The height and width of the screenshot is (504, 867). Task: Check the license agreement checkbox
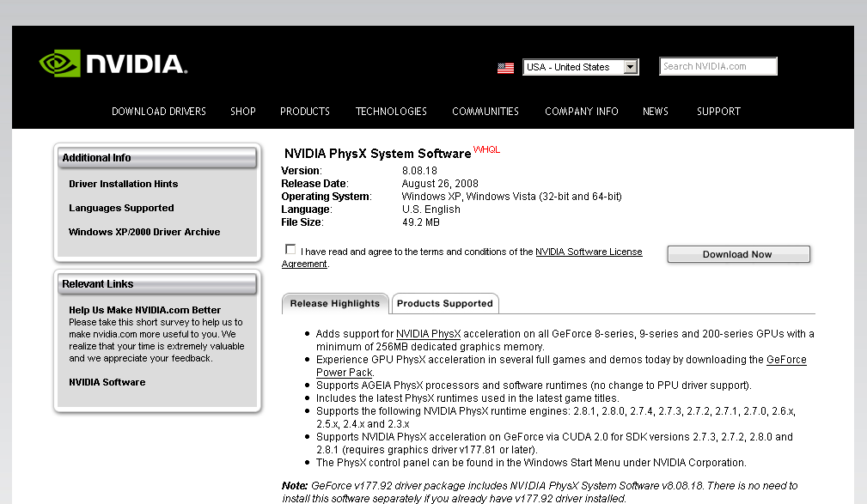(x=290, y=250)
